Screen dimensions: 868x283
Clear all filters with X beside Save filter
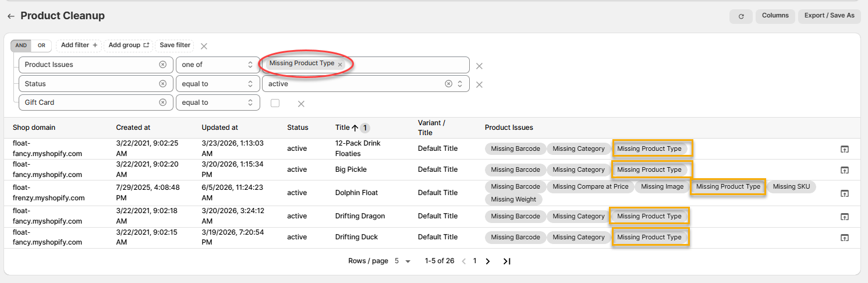[x=204, y=46]
